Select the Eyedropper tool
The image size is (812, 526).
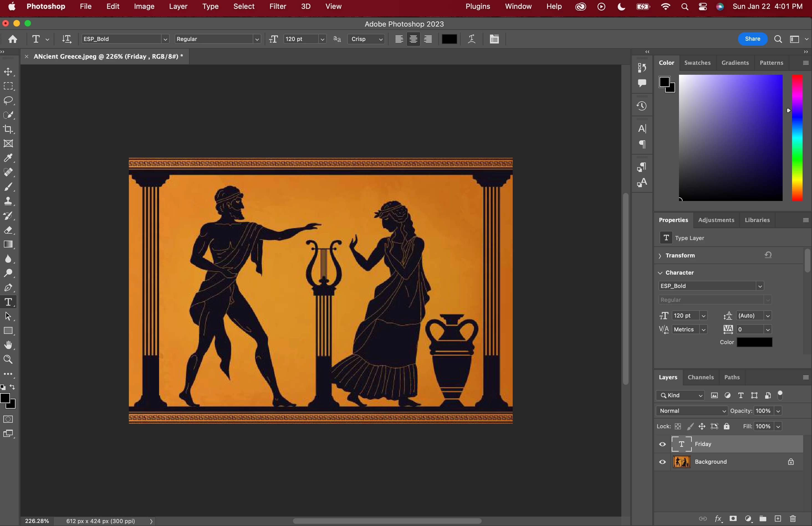pos(8,158)
